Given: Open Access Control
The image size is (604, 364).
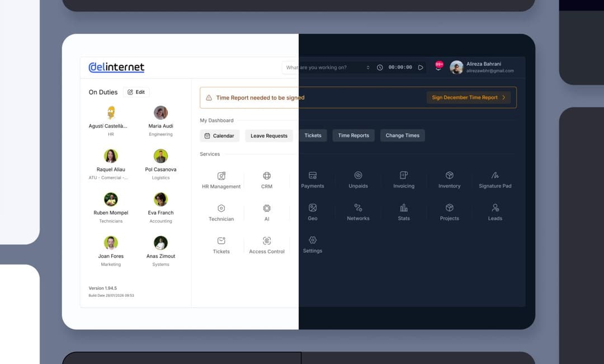Looking at the screenshot, I should [267, 244].
